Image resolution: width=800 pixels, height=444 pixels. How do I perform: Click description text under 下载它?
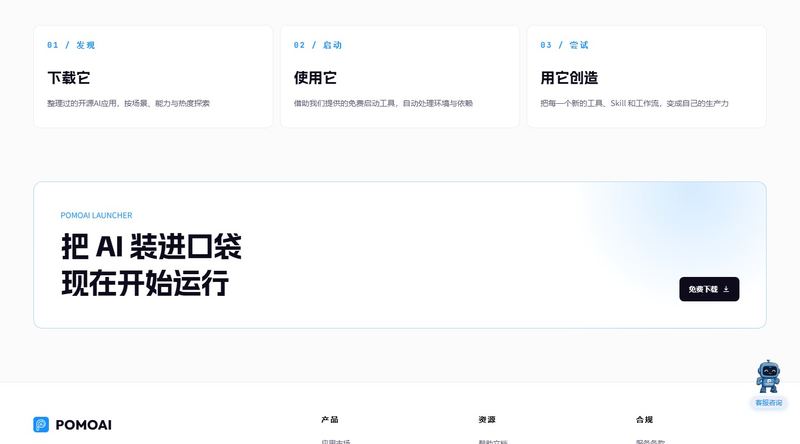[x=129, y=103]
